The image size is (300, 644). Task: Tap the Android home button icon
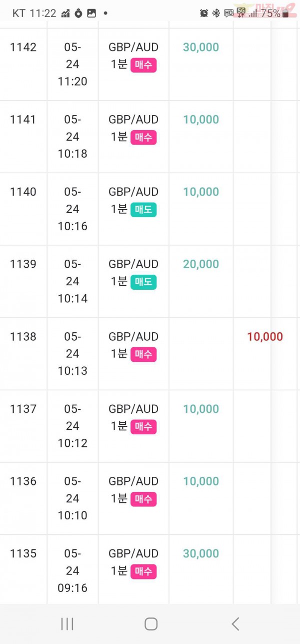pyautogui.click(x=151, y=623)
